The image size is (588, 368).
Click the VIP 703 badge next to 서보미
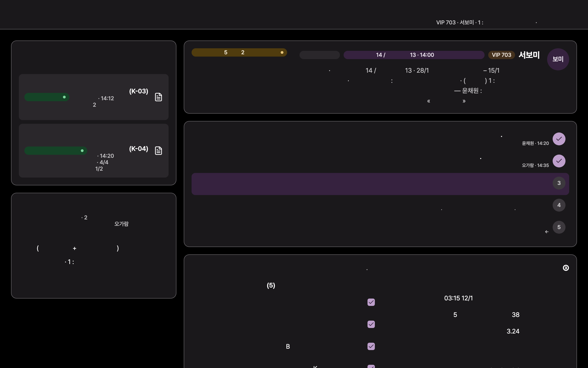[x=501, y=55]
